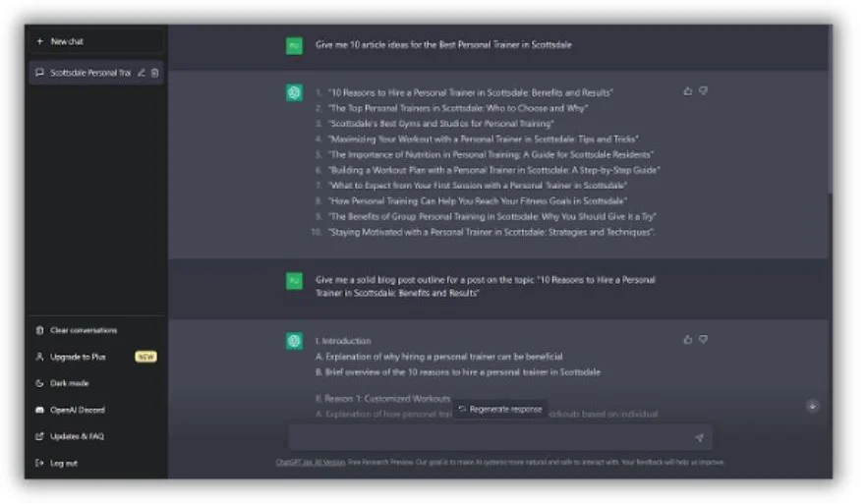Click the chat area vertical scrollbar
The height and width of the screenshot is (504, 867).
coord(830,109)
